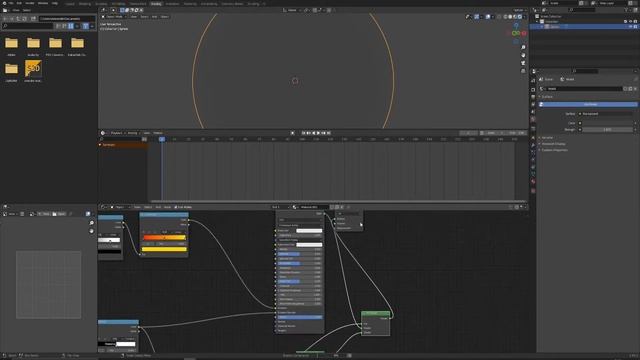This screenshot has width=640, height=360.
Task: Click the Blender logo in the top bar
Action: tap(4, 3)
